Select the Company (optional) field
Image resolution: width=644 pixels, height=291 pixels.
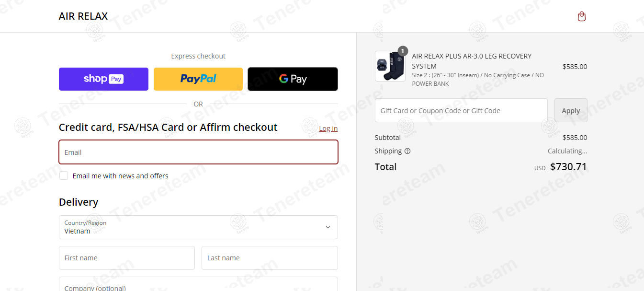click(198, 285)
